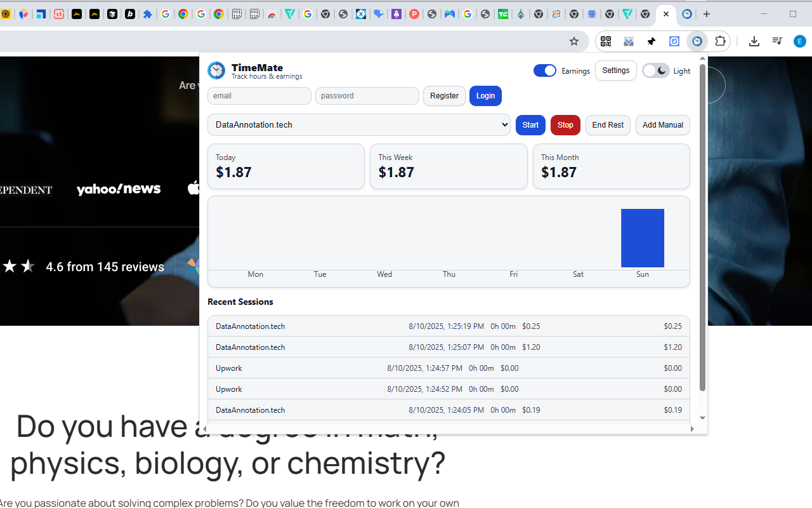Click the horizontal scrollbar left arrow
The width and height of the screenshot is (812, 508).
[205, 429]
